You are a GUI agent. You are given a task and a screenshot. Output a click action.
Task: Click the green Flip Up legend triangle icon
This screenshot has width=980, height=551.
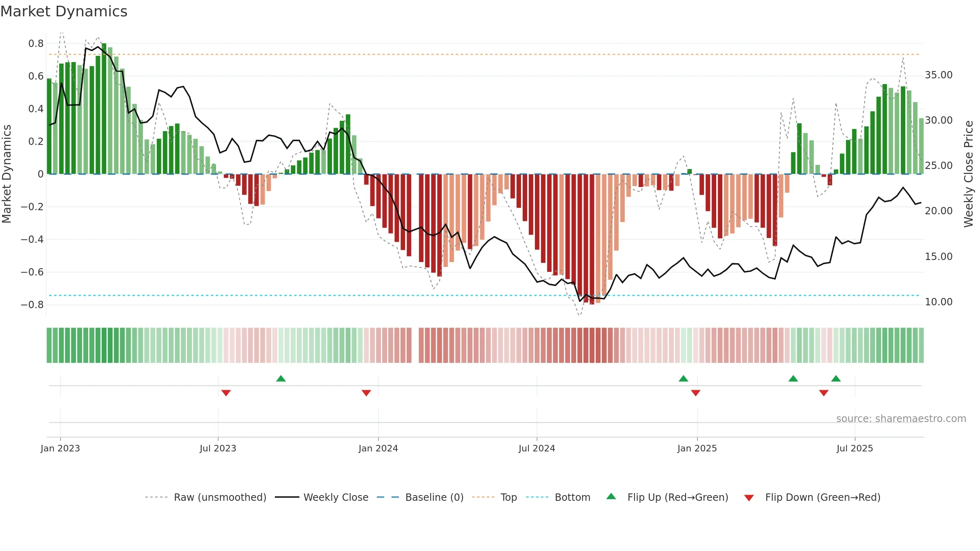click(611, 496)
